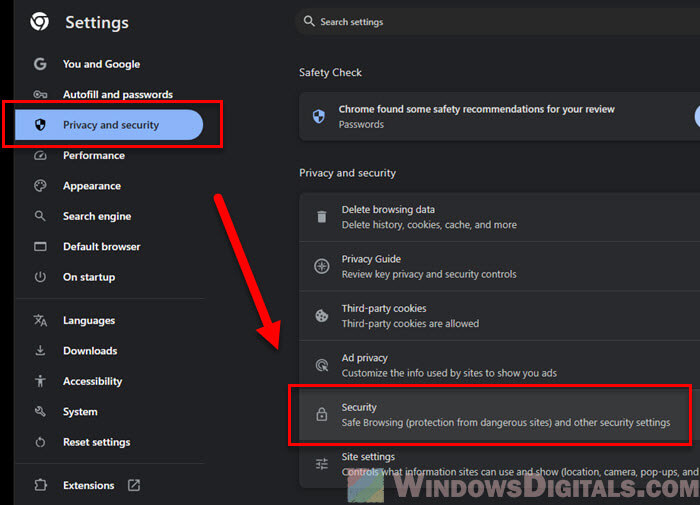Click the Search settings field

(497, 21)
